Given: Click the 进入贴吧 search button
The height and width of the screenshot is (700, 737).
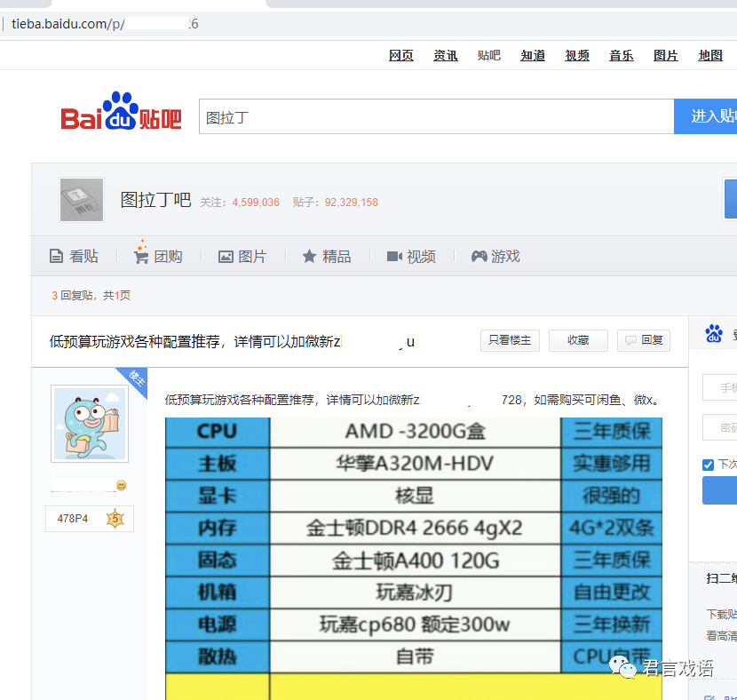Looking at the screenshot, I should coord(706,116).
